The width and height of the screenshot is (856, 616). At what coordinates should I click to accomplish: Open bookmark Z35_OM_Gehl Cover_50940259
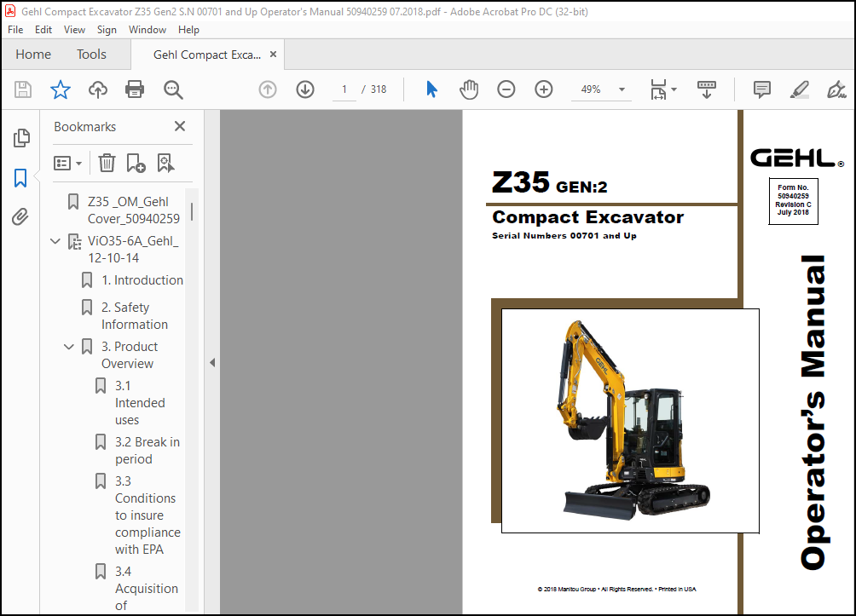pos(134,210)
